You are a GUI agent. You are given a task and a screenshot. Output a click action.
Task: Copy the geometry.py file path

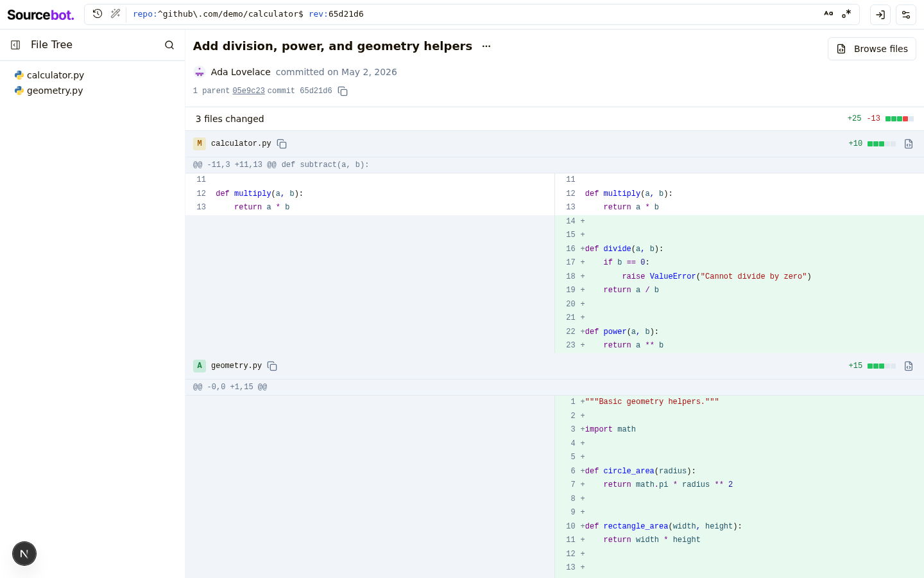[272, 366]
